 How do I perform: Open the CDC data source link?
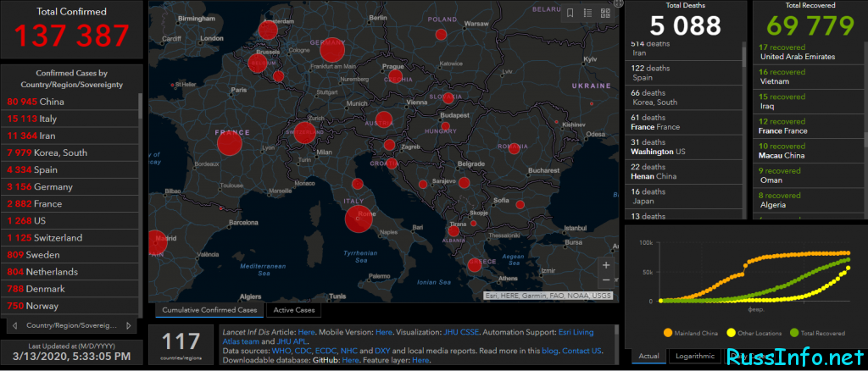[x=303, y=352]
